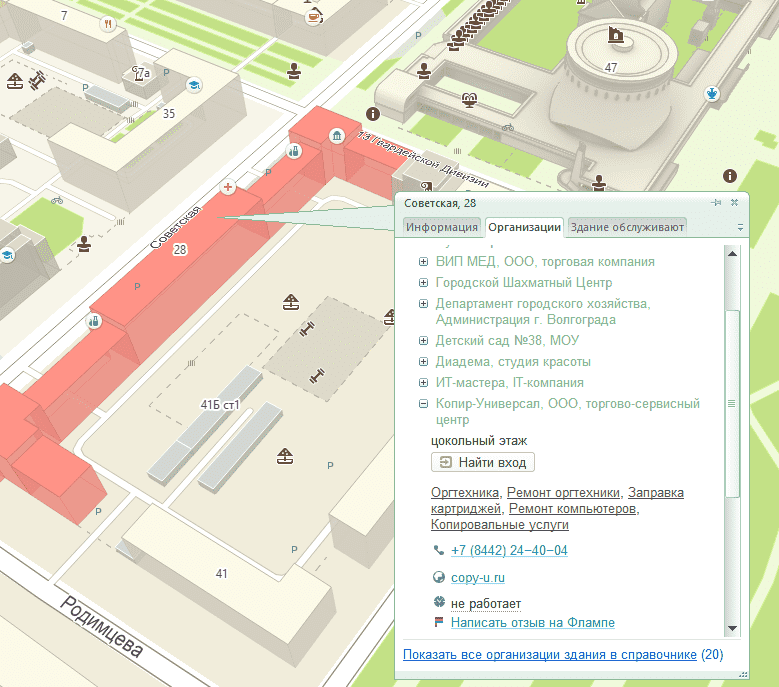
Task: Pin the Советская, 28 info card
Action: (716, 203)
